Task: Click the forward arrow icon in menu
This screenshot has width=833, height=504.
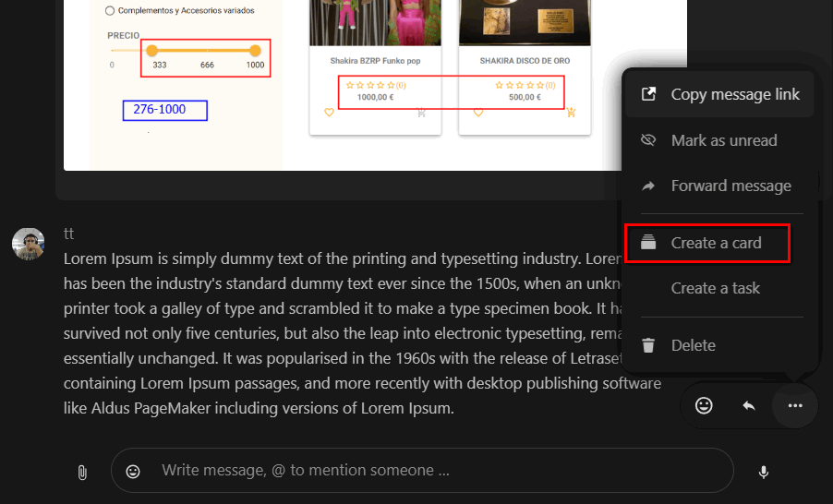Action: [648, 186]
